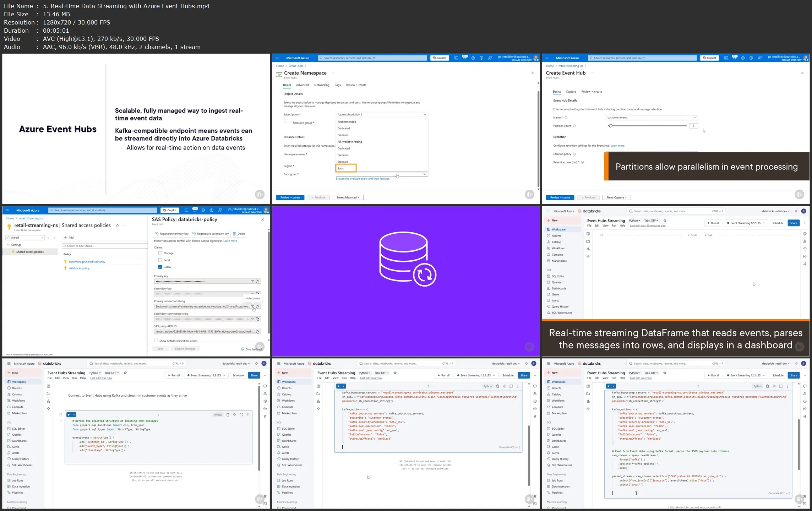Screen dimensions: 812x511
Task: Open Name combo box showing customer-events
Action: (x=652, y=118)
